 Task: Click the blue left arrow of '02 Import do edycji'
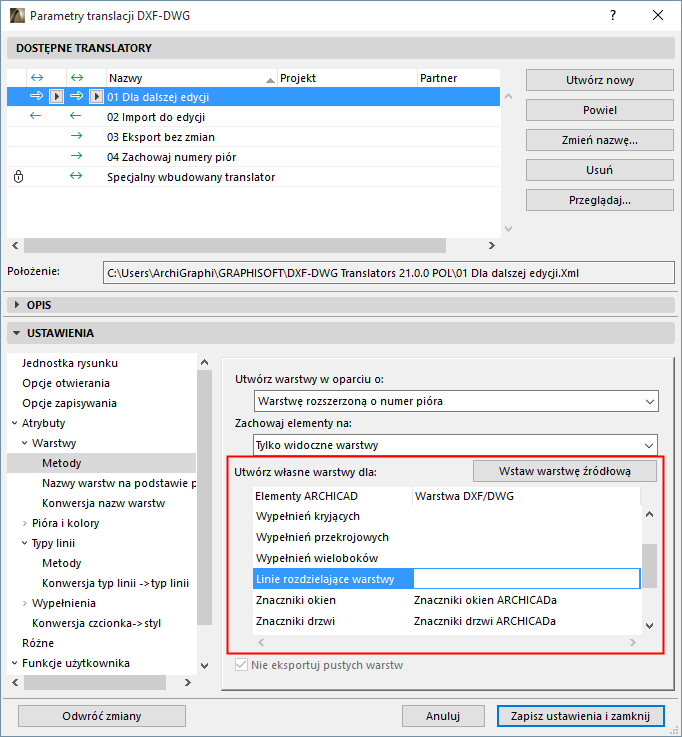click(36, 116)
